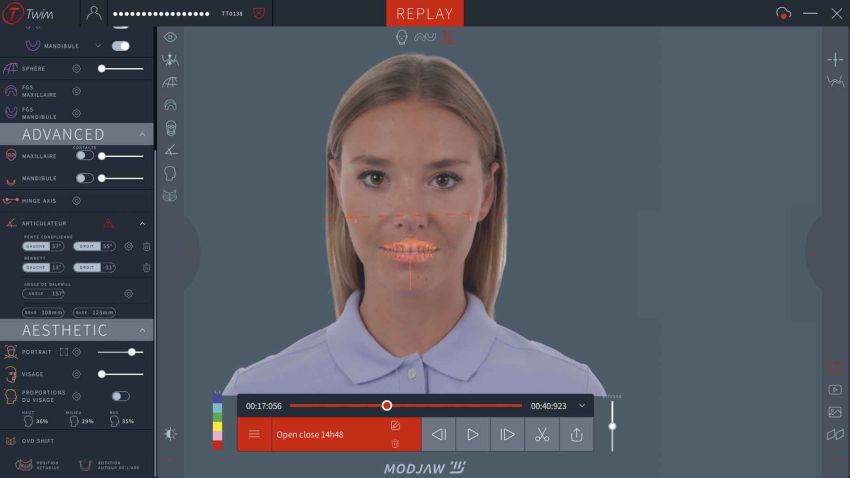Click the export share icon beside the scissors
The height and width of the screenshot is (478, 850).
(x=576, y=434)
